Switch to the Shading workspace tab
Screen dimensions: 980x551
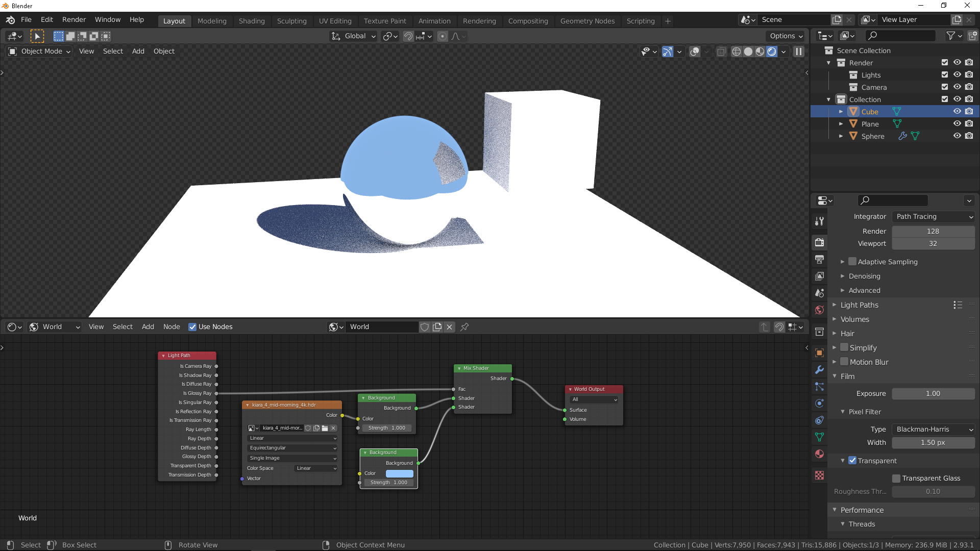pos(252,21)
